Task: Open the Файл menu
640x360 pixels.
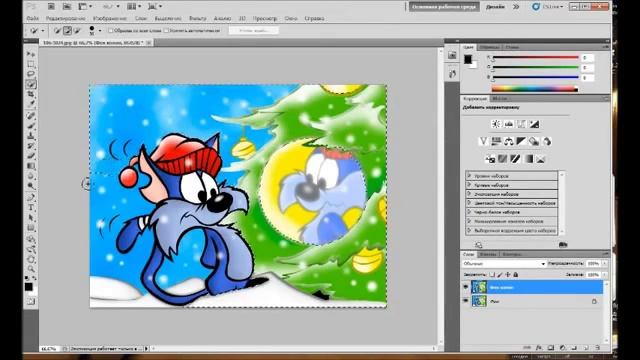Action: pyautogui.click(x=33, y=19)
